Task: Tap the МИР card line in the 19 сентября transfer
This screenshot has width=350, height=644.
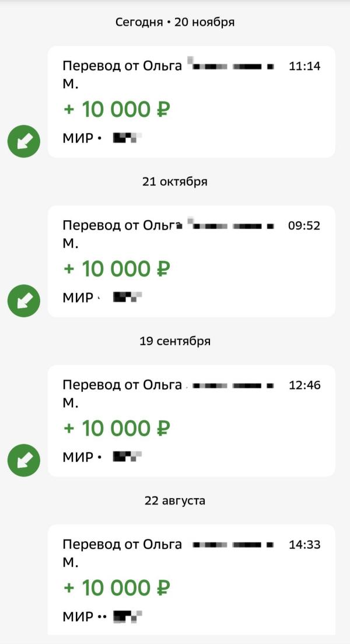Action: [x=102, y=457]
